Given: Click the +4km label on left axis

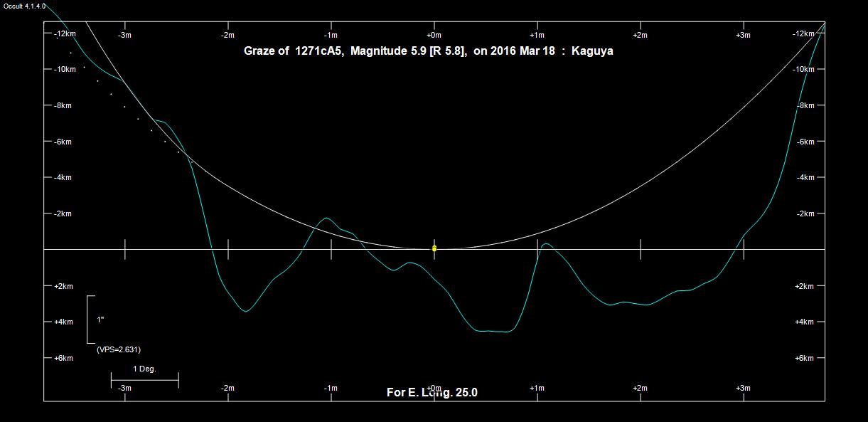Looking at the screenshot, I should click(x=63, y=322).
